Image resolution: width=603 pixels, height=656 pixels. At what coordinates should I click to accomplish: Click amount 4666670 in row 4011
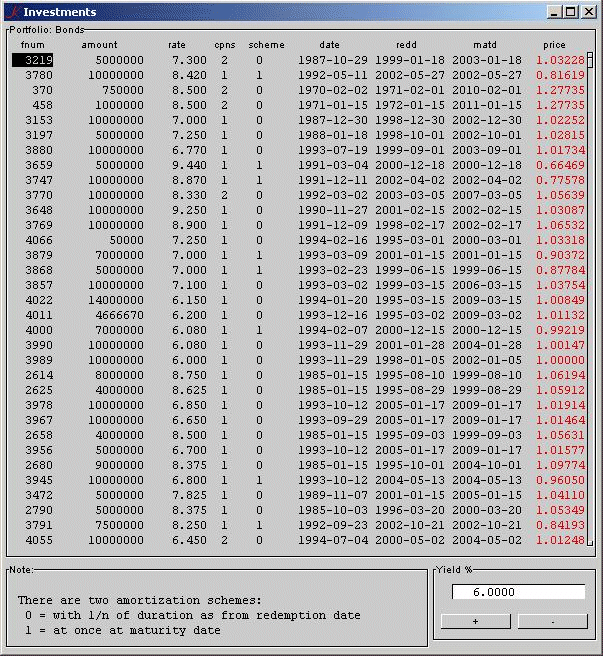point(120,315)
